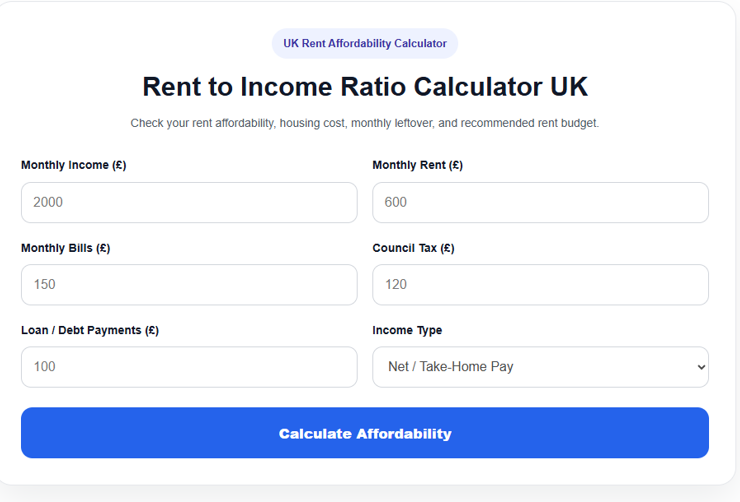Click the Monthly Income (£) label
The image size is (740, 502).
tap(74, 165)
